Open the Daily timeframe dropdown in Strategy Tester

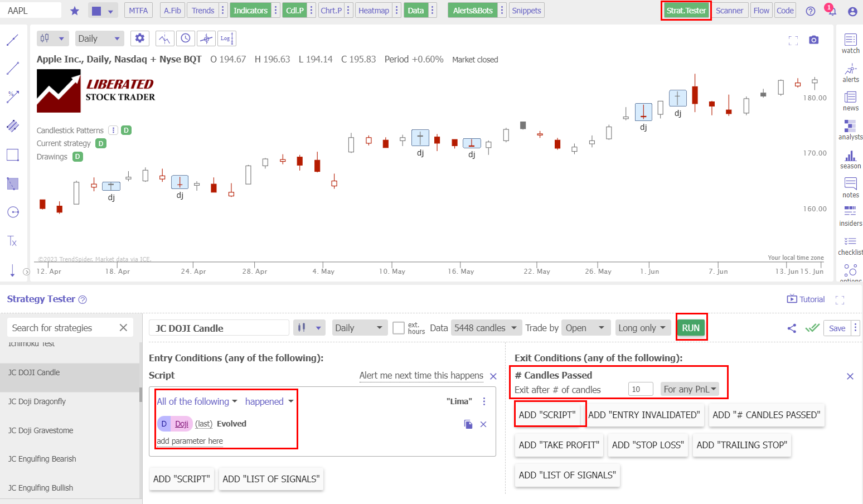[x=360, y=328]
